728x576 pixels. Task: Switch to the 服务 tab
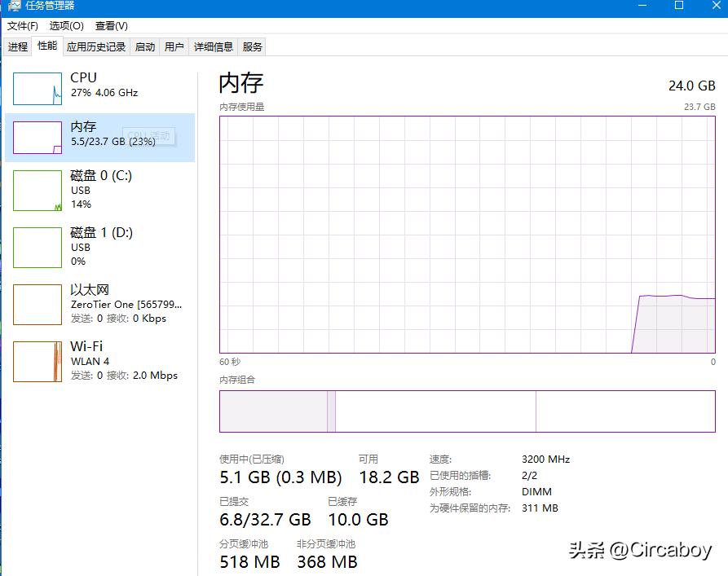click(252, 47)
